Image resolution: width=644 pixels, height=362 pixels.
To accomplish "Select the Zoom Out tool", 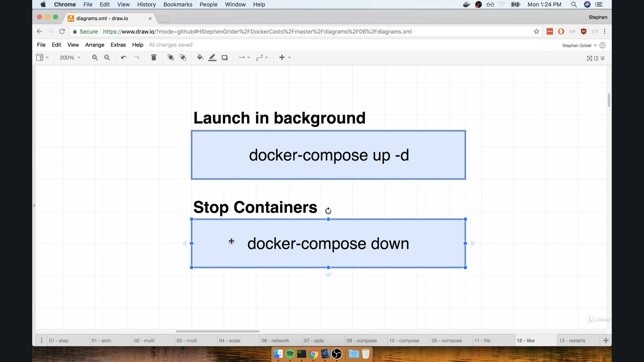I will 107,57.
